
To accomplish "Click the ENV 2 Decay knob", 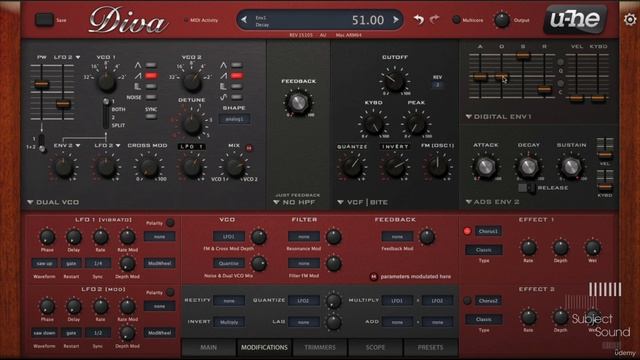I will 528,166.
